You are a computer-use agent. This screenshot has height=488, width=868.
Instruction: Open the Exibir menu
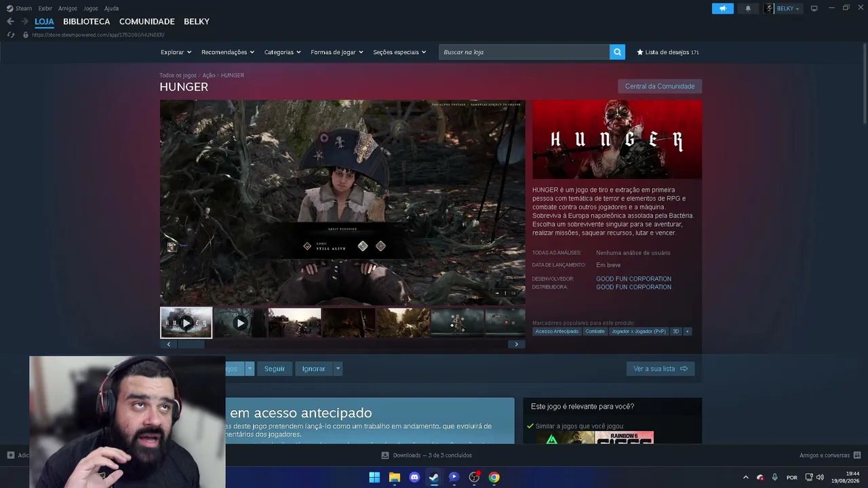point(45,8)
